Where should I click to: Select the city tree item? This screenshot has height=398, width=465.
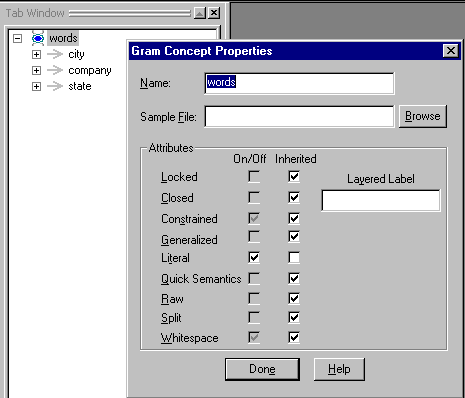(x=76, y=54)
